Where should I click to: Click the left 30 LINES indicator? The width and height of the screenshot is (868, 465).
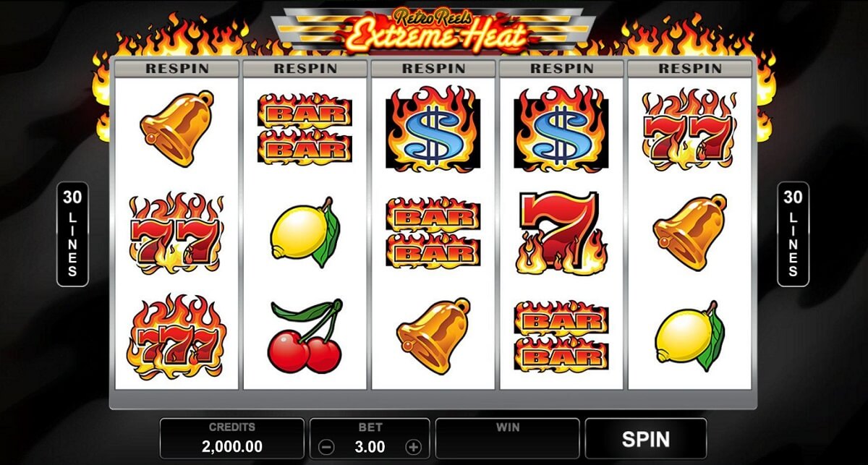(x=72, y=234)
